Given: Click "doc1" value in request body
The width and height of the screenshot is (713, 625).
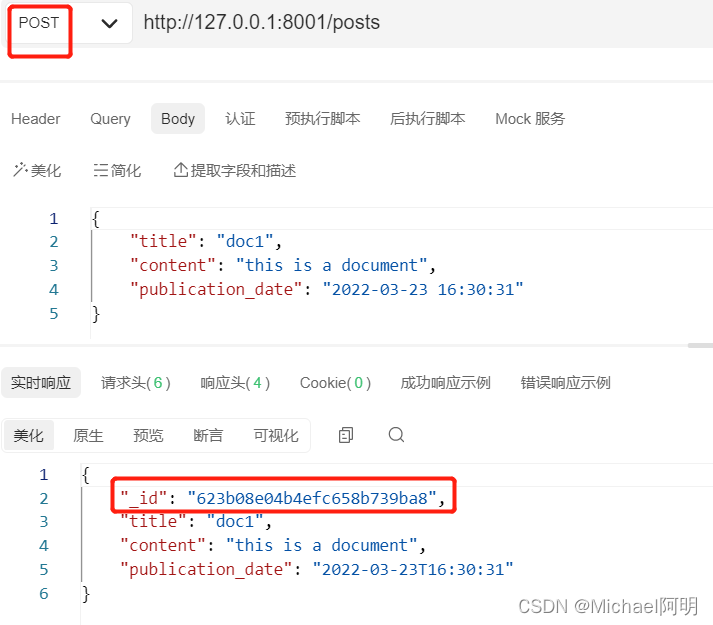Looking at the screenshot, I should [245, 242].
